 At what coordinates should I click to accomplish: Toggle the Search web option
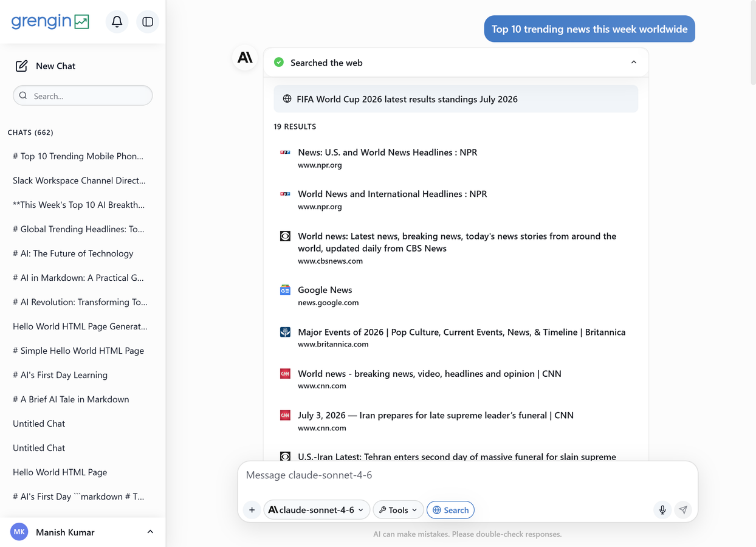pyautogui.click(x=450, y=510)
